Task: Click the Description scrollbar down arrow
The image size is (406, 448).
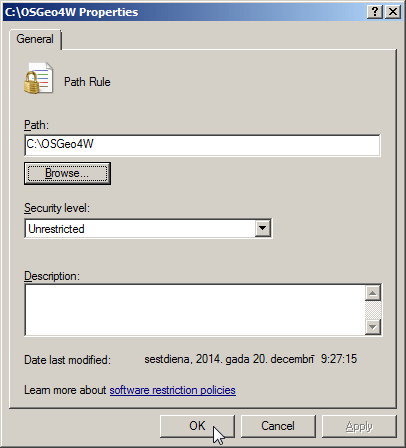Action: (x=373, y=327)
